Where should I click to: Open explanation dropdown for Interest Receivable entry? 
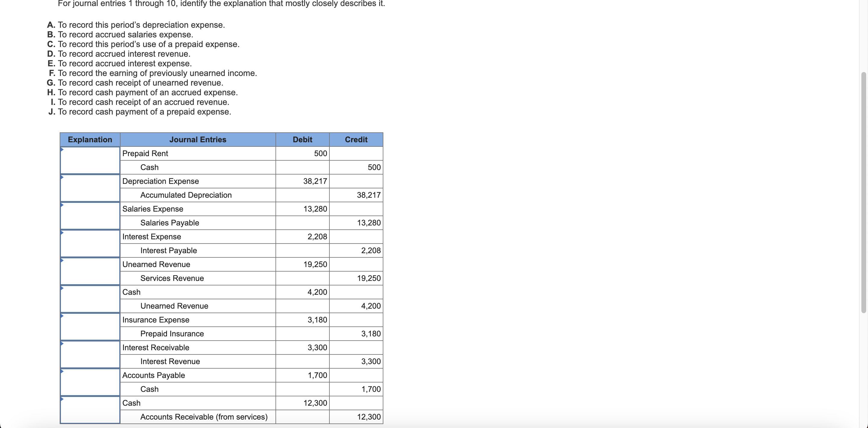tap(90, 354)
